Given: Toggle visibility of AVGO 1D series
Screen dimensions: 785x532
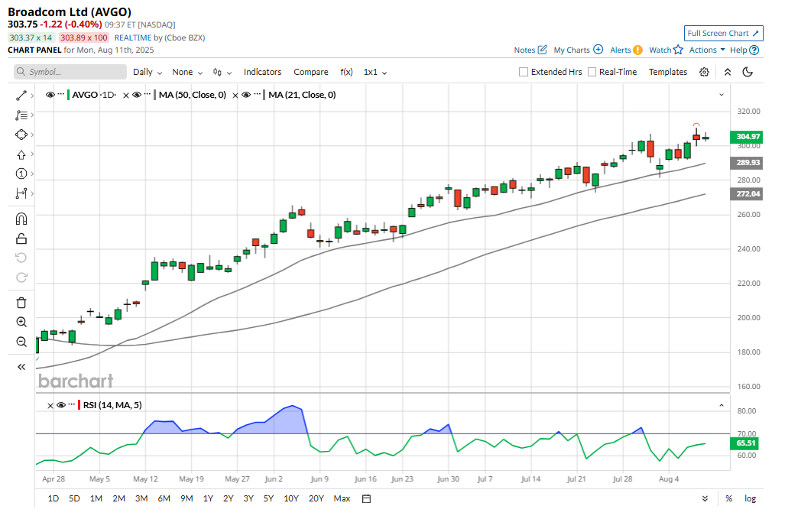Looking at the screenshot, I should point(50,95).
